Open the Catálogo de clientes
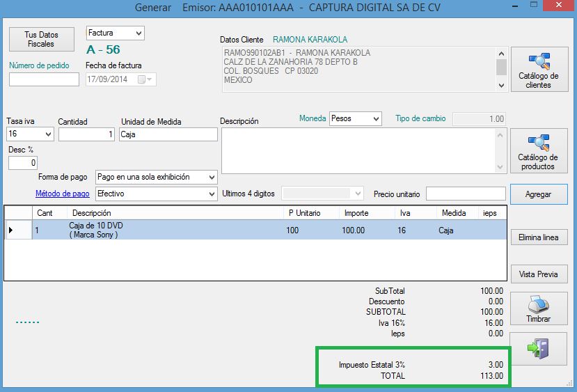577x392 pixels. tap(539, 69)
